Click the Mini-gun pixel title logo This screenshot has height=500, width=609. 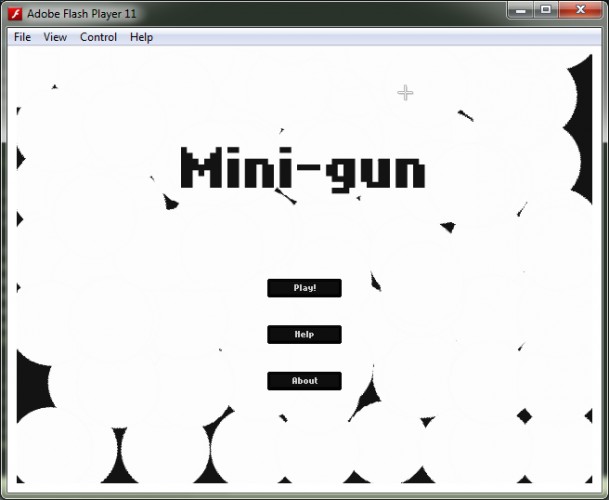coord(303,170)
